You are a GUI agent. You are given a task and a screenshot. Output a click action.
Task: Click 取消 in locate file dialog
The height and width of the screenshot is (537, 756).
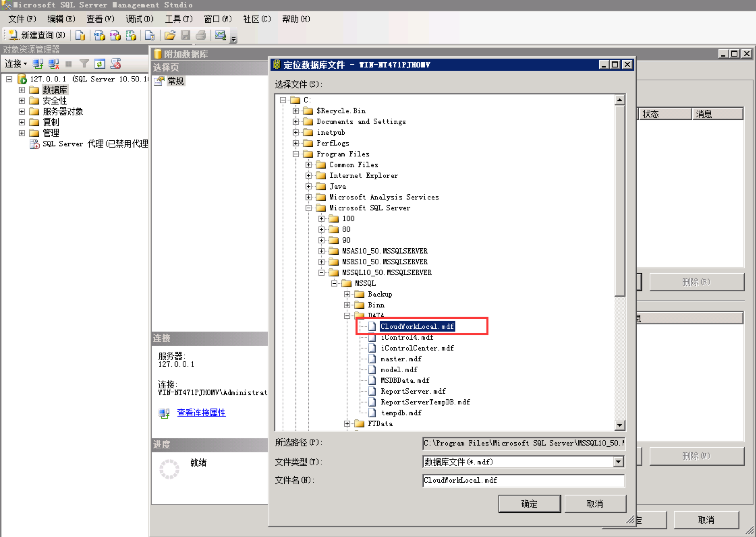[x=595, y=504]
